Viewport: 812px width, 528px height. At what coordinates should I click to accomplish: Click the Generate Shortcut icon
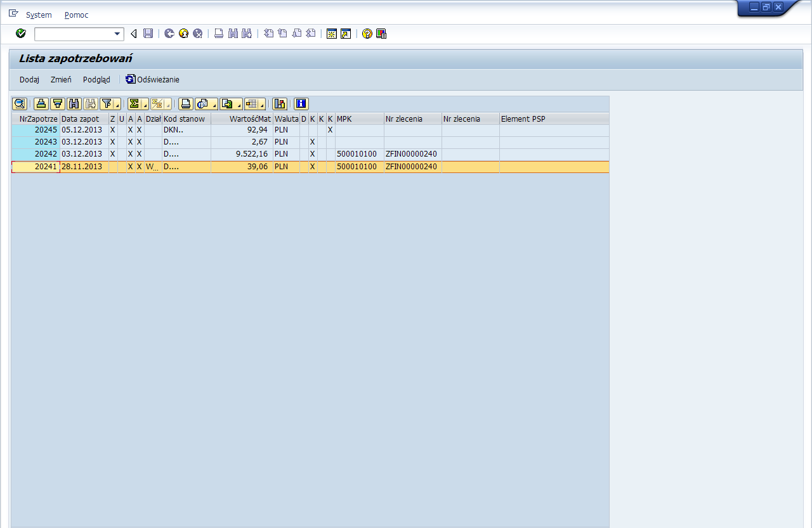(x=346, y=34)
